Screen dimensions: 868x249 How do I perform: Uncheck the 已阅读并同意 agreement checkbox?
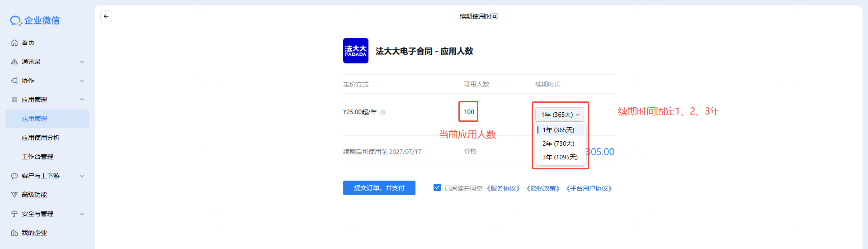coord(437,187)
